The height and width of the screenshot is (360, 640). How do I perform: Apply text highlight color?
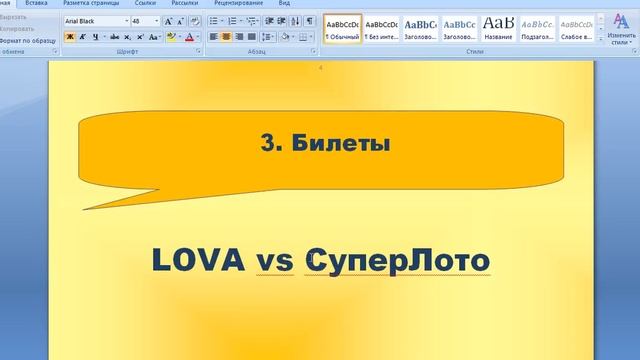tap(171, 37)
